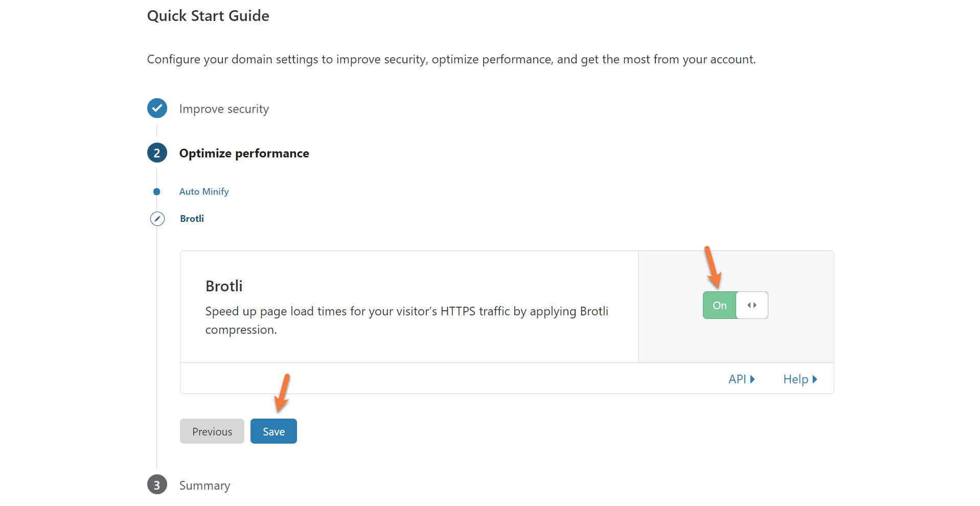Turn off the green Brotli On switch
Image resolution: width=980 pixels, height=506 pixels.
point(719,305)
